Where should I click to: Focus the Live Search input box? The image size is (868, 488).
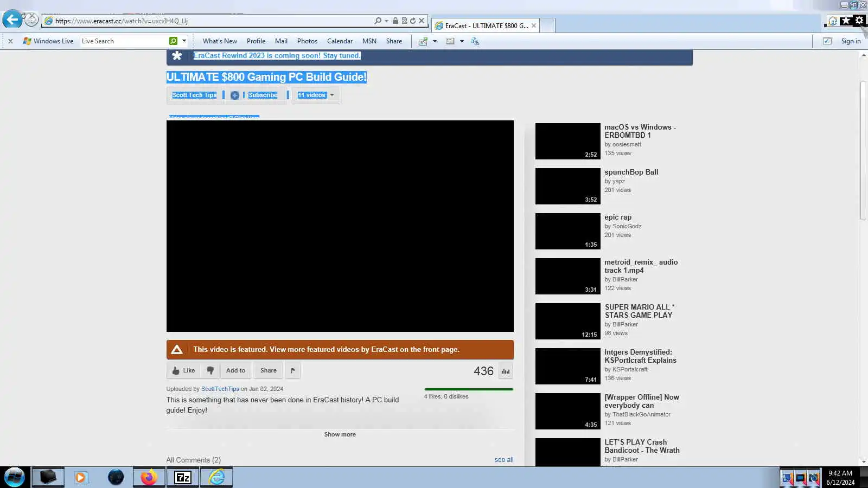[x=124, y=41]
